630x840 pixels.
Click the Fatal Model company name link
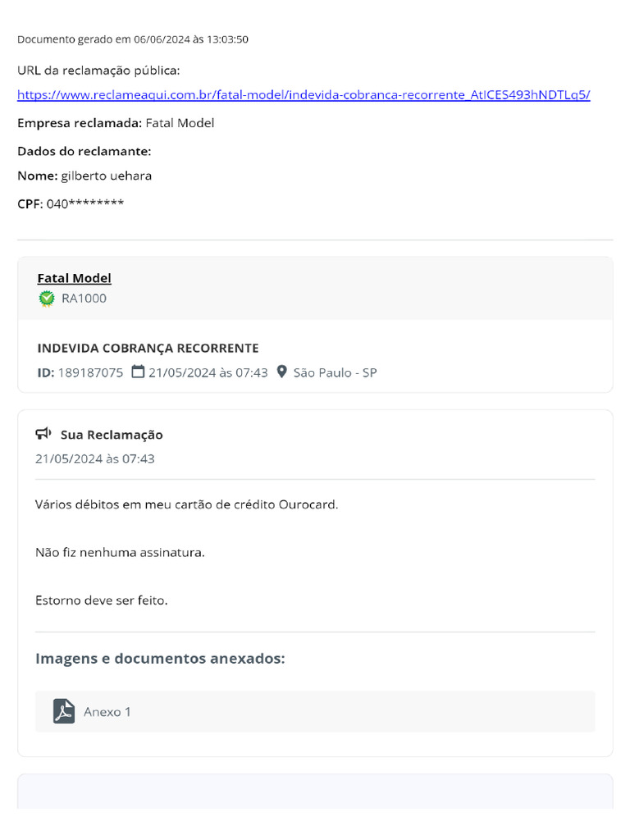75,278
